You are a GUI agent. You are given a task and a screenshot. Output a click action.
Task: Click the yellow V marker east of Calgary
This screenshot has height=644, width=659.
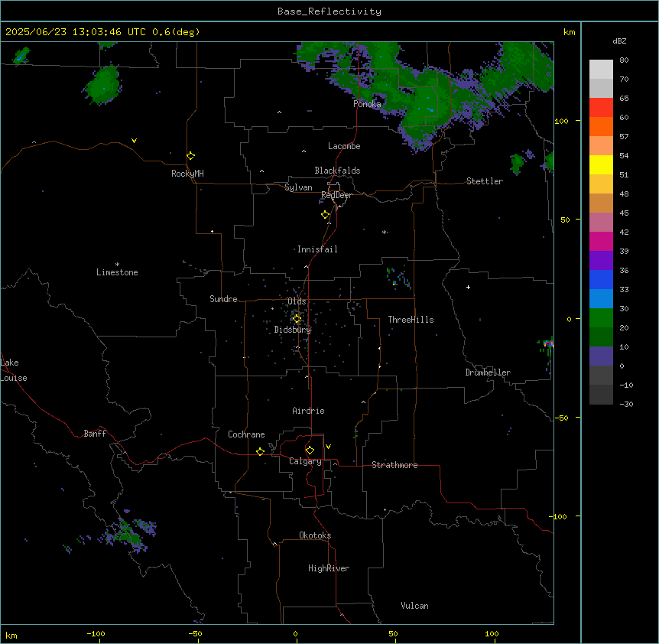tap(328, 447)
